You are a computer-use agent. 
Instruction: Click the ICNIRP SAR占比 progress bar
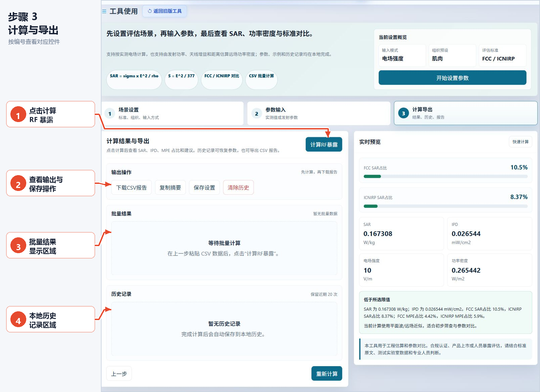[x=446, y=206]
